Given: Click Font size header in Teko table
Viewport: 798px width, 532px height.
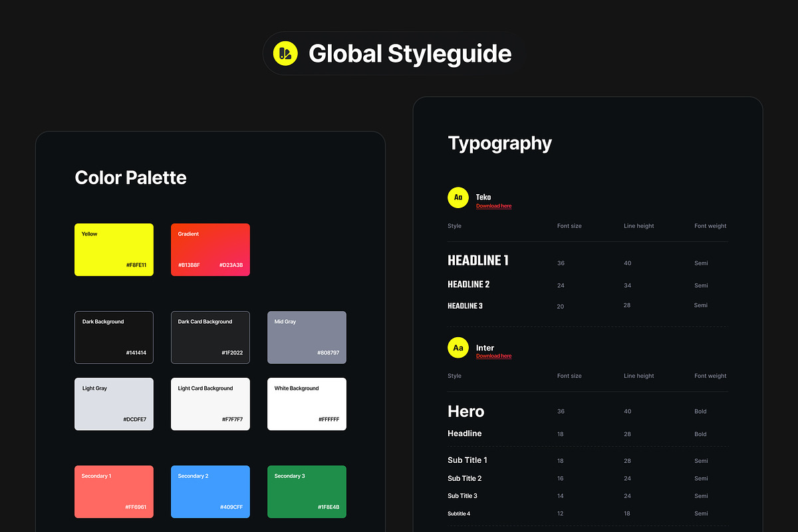Looking at the screenshot, I should pos(569,226).
